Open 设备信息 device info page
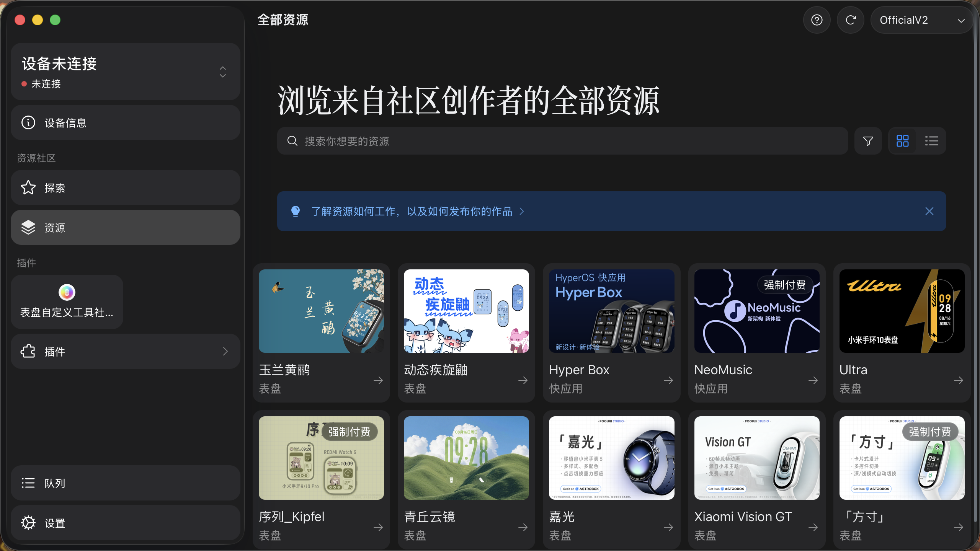The image size is (980, 551). (x=126, y=122)
